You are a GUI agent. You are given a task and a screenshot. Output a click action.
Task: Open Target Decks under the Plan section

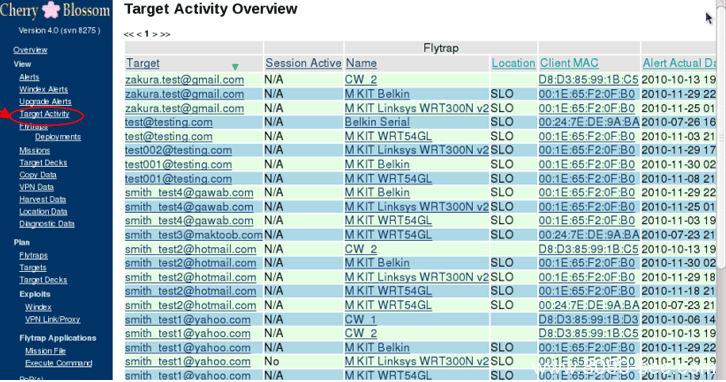coord(43,280)
